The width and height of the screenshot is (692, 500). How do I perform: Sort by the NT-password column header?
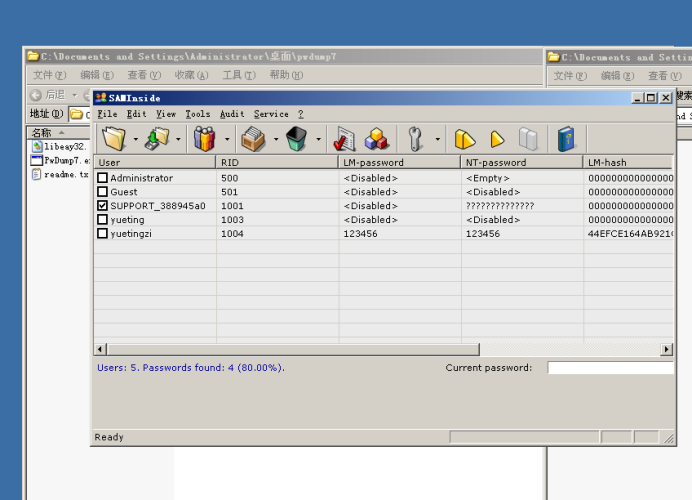point(522,162)
